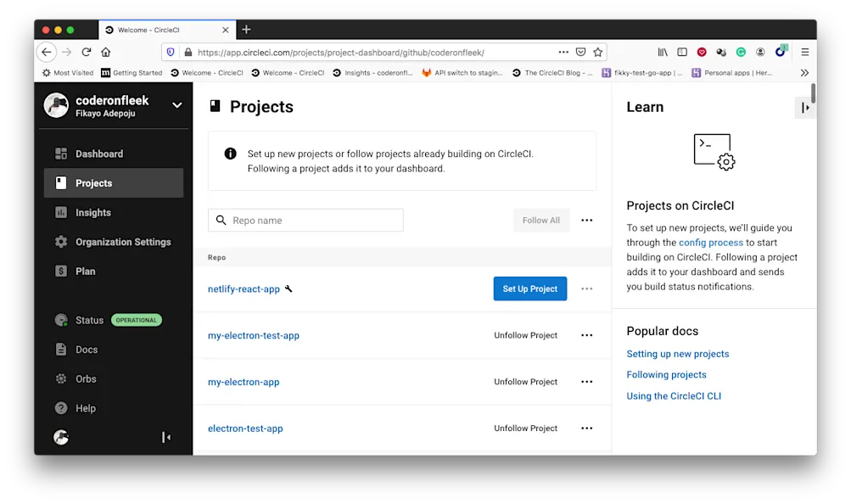Viewport: 851px width, 504px height.
Task: Open the ellipsis menu for netlify-react-app
Action: [x=586, y=288]
